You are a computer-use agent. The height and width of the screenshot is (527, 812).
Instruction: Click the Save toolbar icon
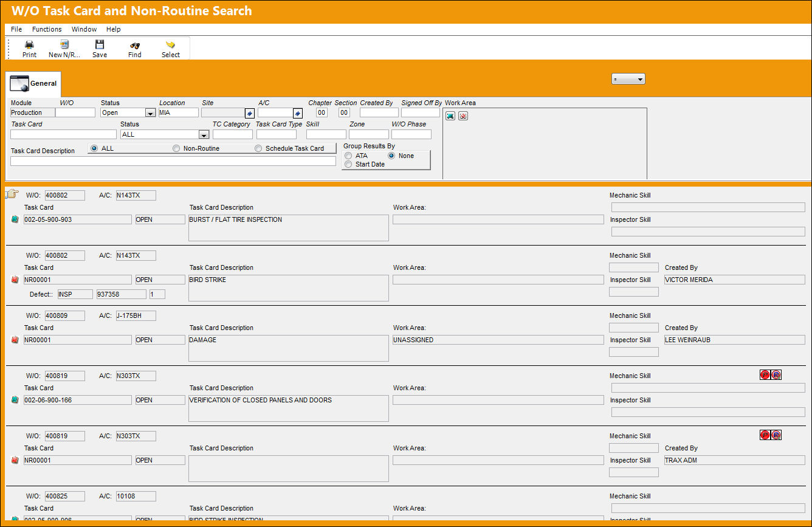100,48
